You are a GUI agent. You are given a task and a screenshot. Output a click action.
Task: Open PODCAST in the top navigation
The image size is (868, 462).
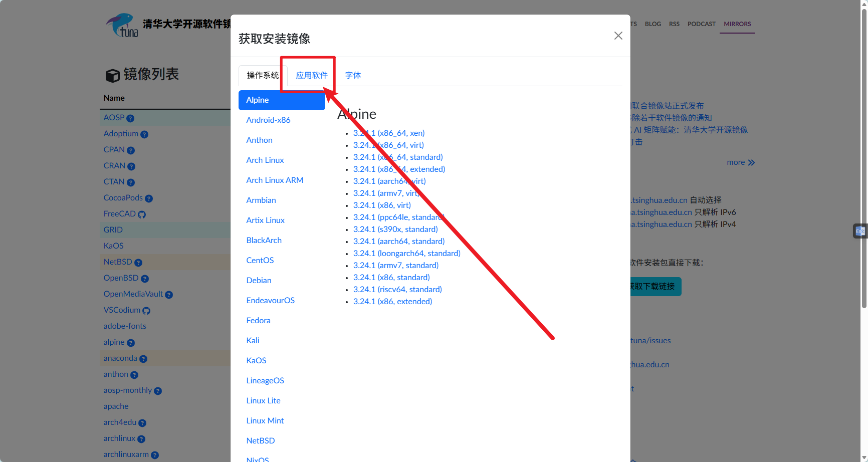(x=702, y=24)
